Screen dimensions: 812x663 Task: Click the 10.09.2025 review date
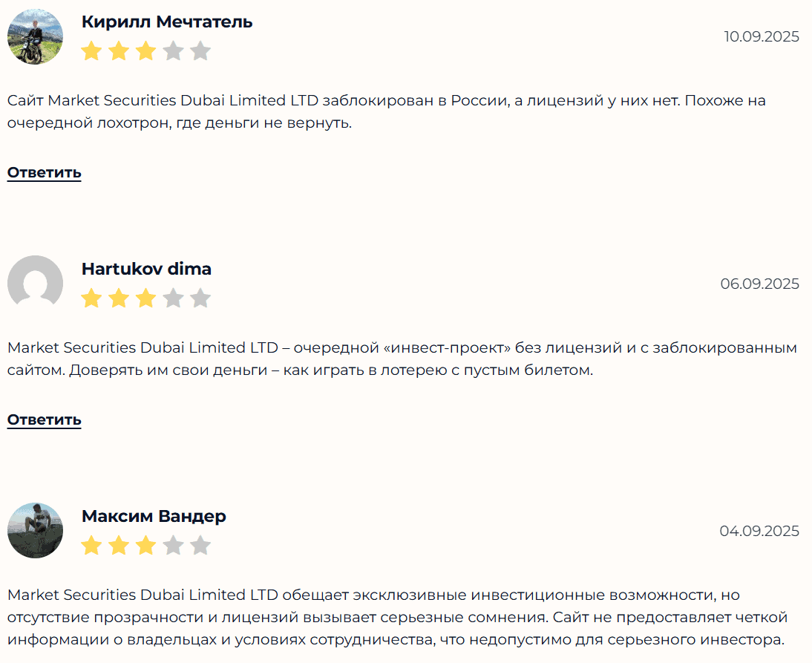762,36
